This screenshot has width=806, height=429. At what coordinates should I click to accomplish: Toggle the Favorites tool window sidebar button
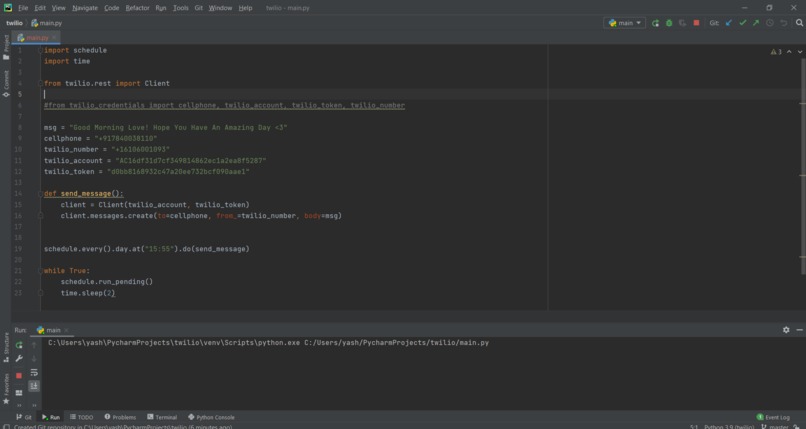pyautogui.click(x=6, y=389)
